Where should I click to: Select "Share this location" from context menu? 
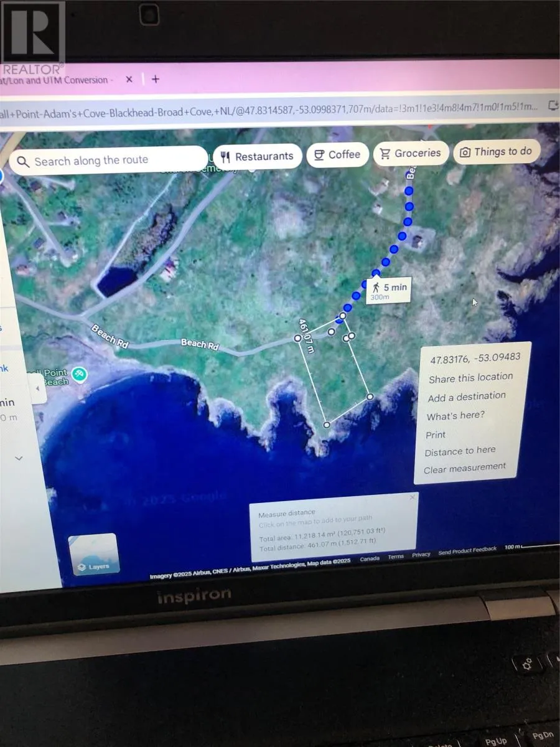click(470, 377)
